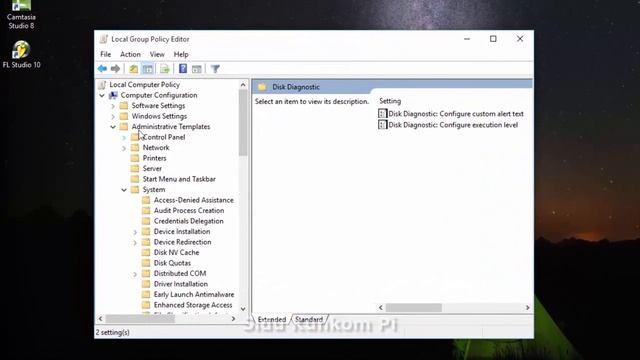Click the Disk NV Cache folder icon
This screenshot has width=640, height=360.
coord(146,252)
